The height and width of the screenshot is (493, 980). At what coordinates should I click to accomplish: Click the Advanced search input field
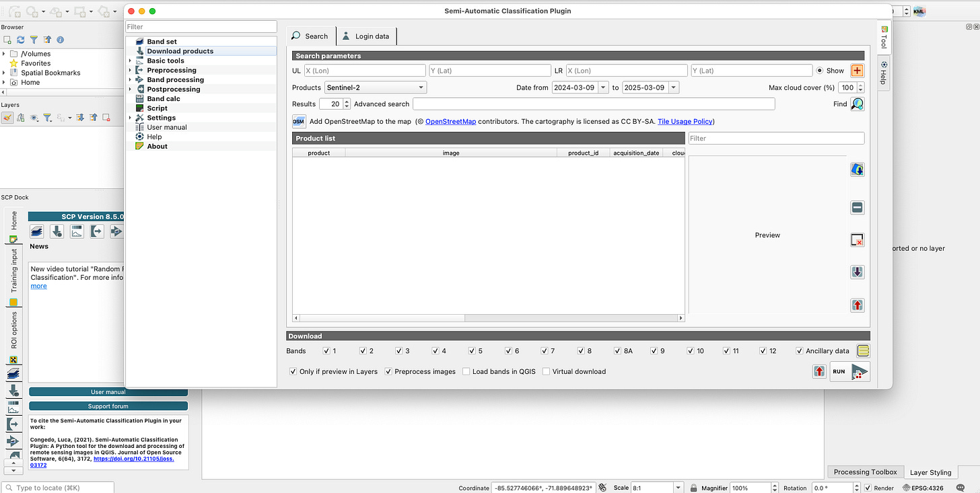(594, 104)
